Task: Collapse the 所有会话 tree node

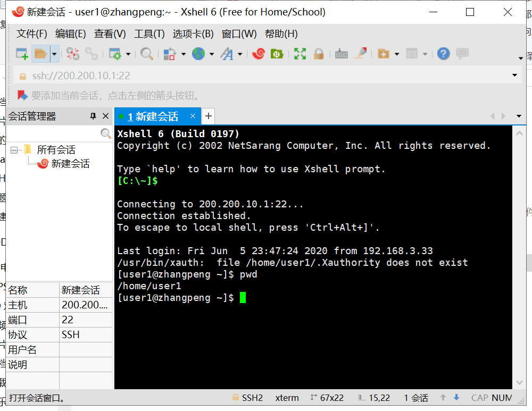Action: pos(14,150)
